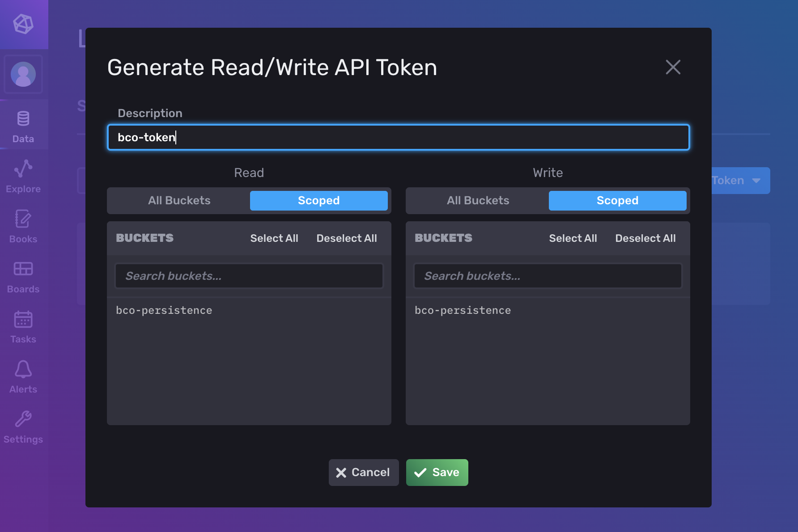The width and height of the screenshot is (798, 532).
Task: Save the new API token
Action: pos(437,472)
